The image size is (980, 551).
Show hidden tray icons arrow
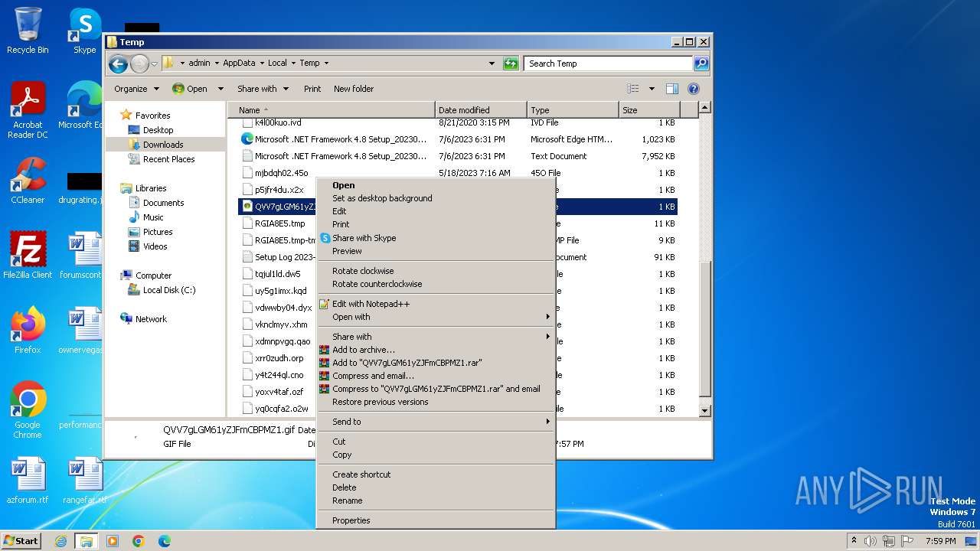(x=854, y=541)
